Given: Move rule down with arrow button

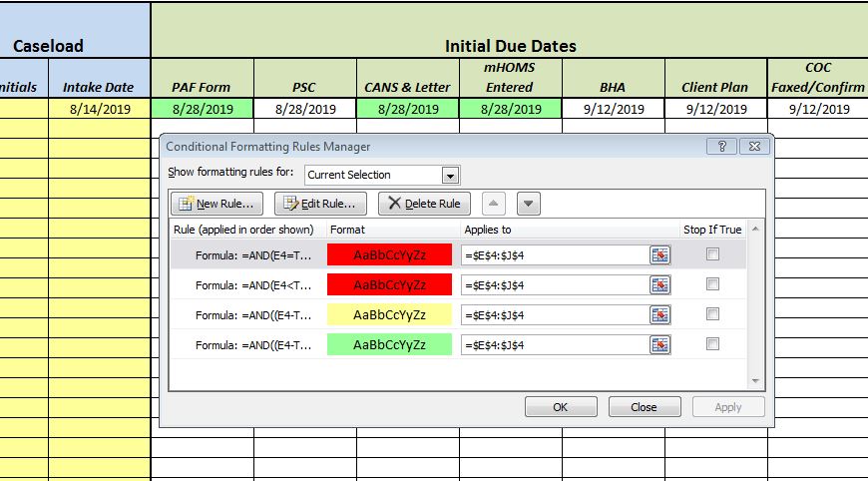Looking at the screenshot, I should pos(528,204).
